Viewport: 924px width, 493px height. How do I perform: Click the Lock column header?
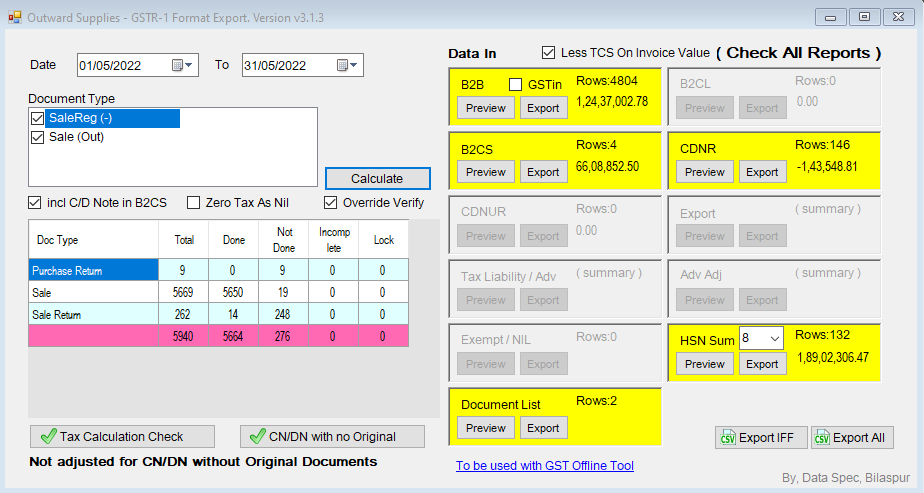tap(384, 240)
